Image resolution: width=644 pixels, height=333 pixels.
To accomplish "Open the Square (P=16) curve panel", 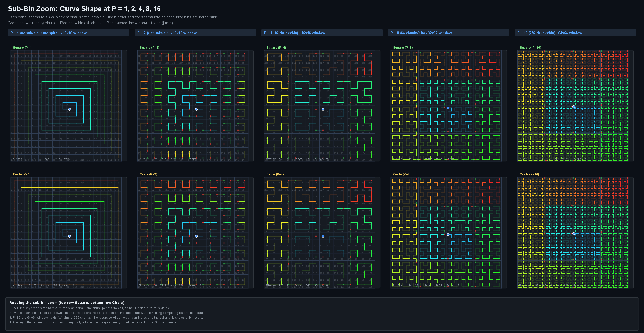I will (575, 106).
